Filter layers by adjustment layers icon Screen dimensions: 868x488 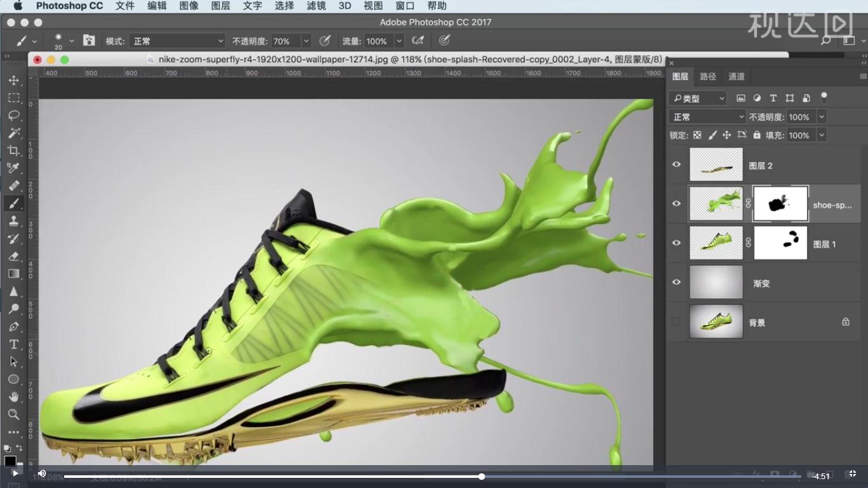pyautogui.click(x=757, y=98)
